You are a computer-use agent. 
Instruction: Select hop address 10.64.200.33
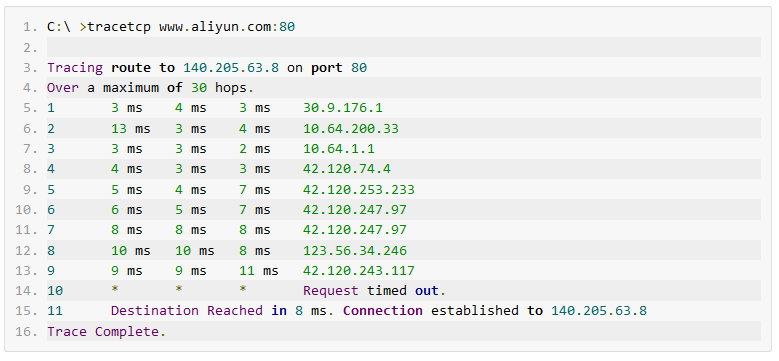tap(351, 129)
